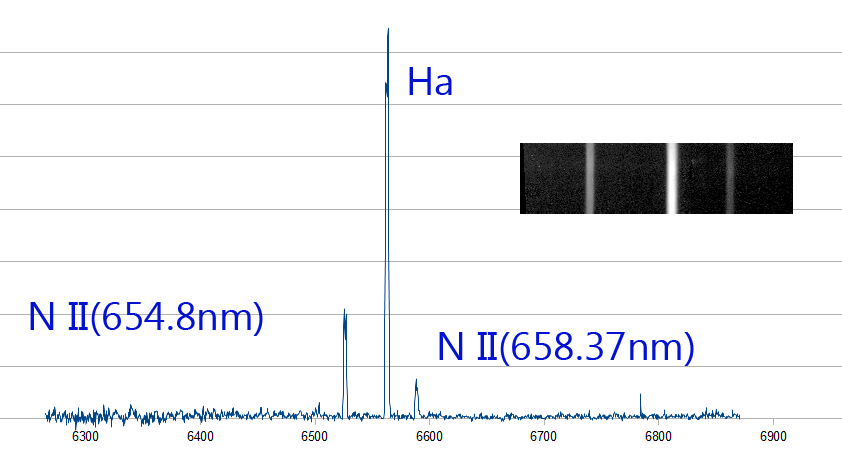The width and height of the screenshot is (842, 465).
Task: Click the 6900 axis label
Action: tap(773, 437)
